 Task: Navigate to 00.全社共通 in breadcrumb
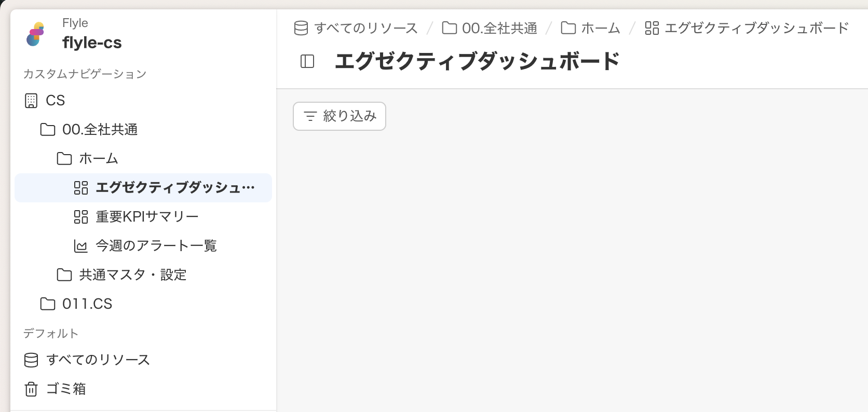click(499, 28)
